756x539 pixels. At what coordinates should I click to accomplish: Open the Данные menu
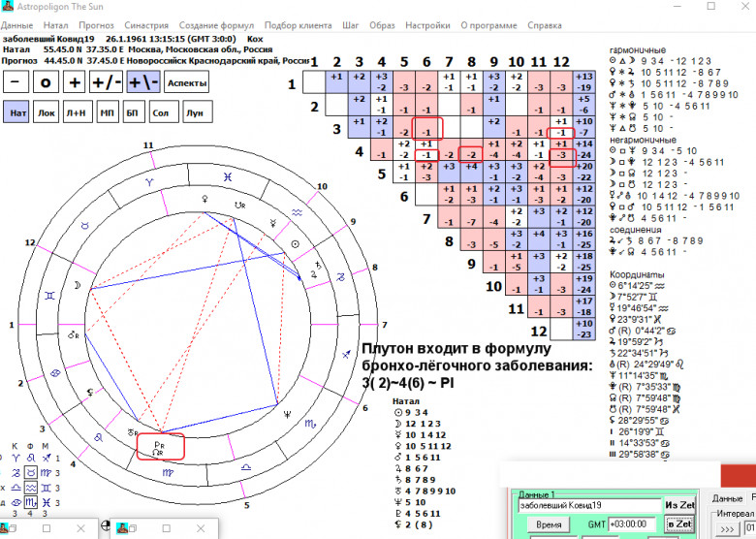(16, 25)
